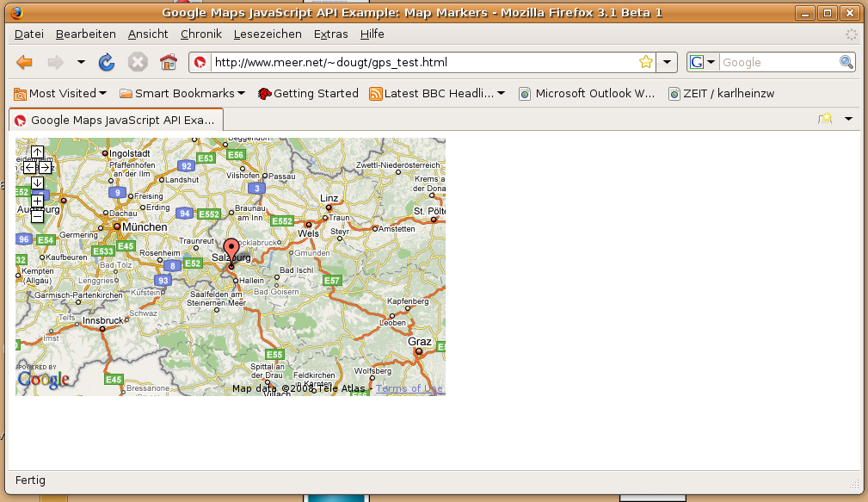Zoom in on the map
The image size is (868, 502).
(x=37, y=201)
